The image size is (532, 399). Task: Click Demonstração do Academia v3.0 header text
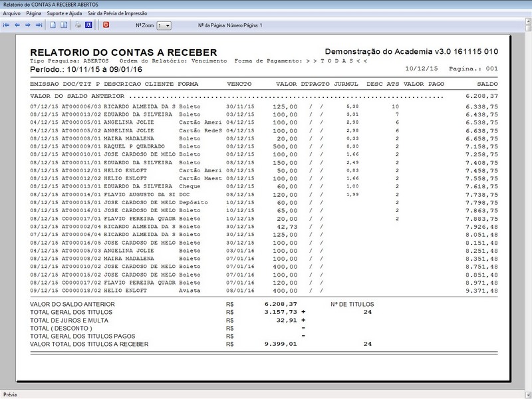412,52
